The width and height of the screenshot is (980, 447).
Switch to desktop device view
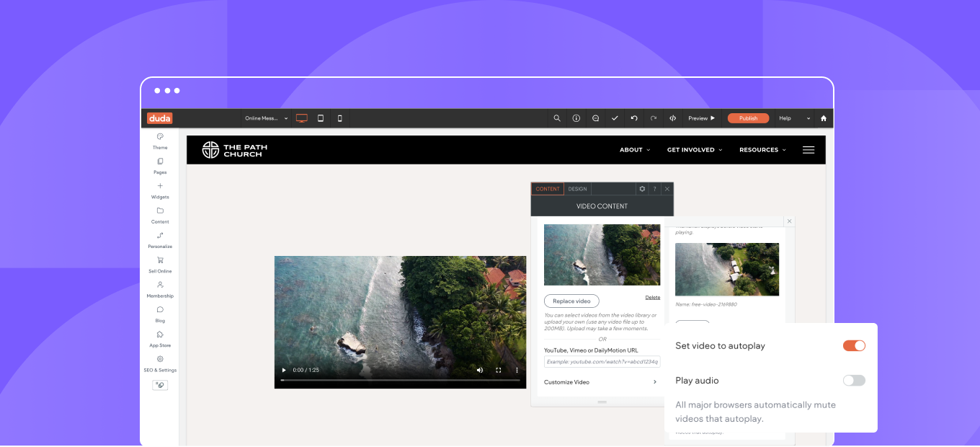tap(302, 118)
